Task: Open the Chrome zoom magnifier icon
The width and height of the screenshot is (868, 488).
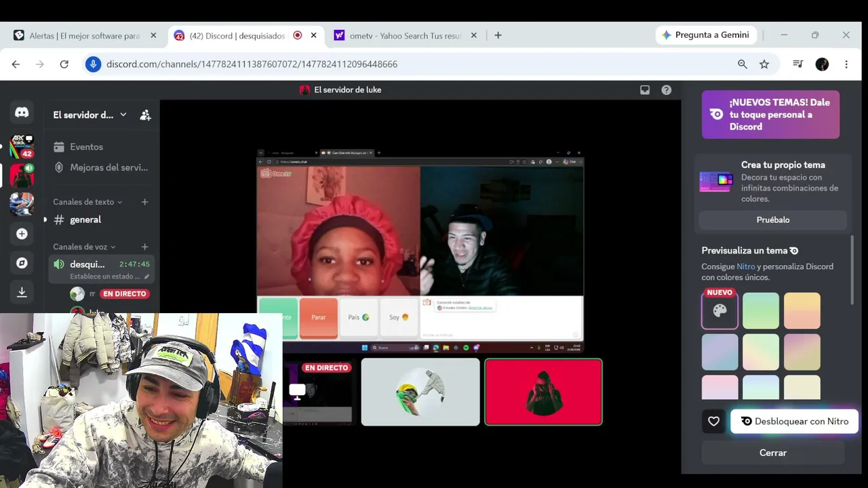Action: coord(743,64)
